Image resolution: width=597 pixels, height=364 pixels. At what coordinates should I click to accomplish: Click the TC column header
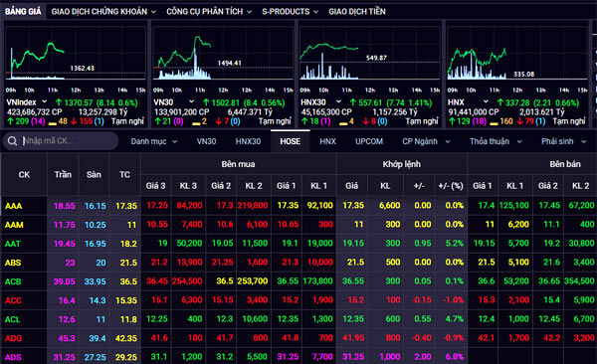(x=125, y=175)
